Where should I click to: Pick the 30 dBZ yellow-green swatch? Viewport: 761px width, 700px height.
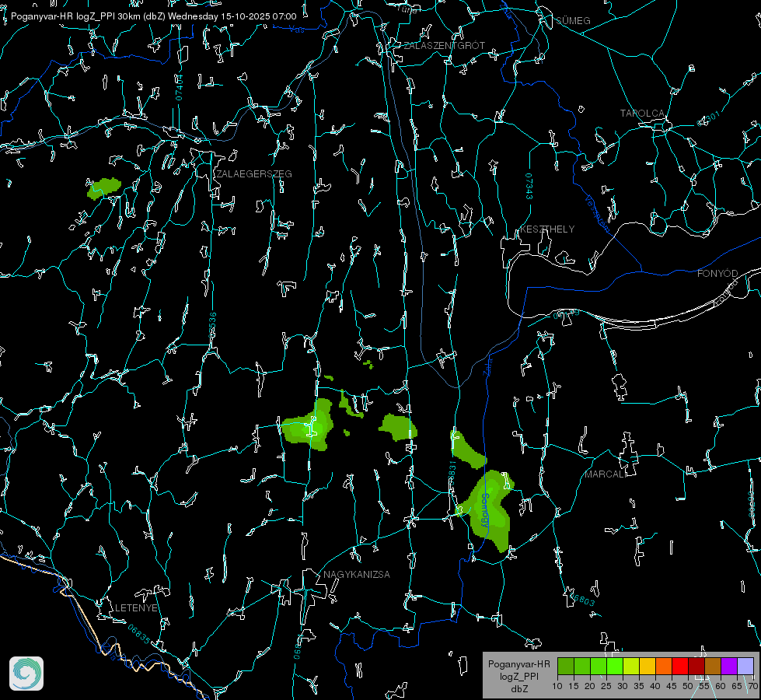click(631, 666)
